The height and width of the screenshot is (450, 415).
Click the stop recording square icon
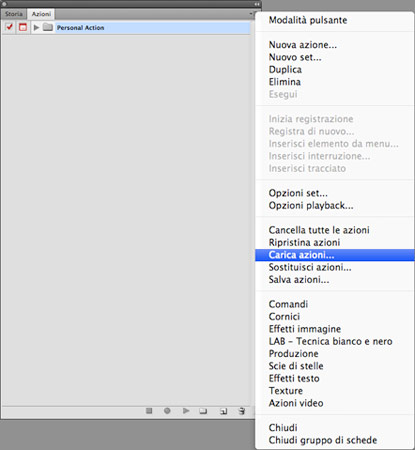[x=149, y=411]
